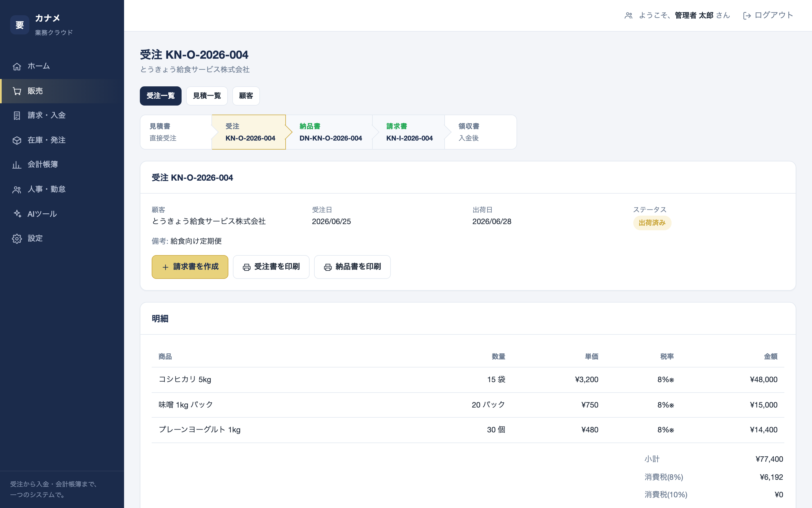This screenshot has height=508, width=812.
Task: Open AIツール menu item
Action: 62,214
